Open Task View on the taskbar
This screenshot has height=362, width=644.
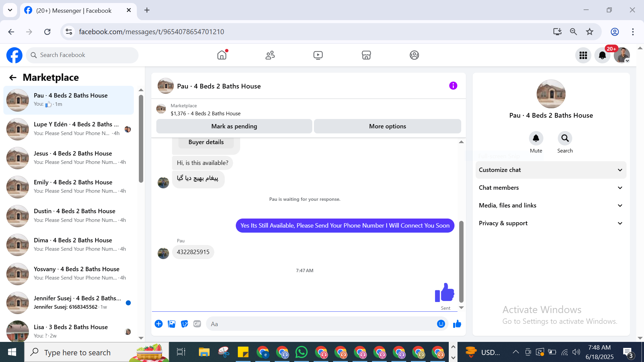click(x=181, y=352)
